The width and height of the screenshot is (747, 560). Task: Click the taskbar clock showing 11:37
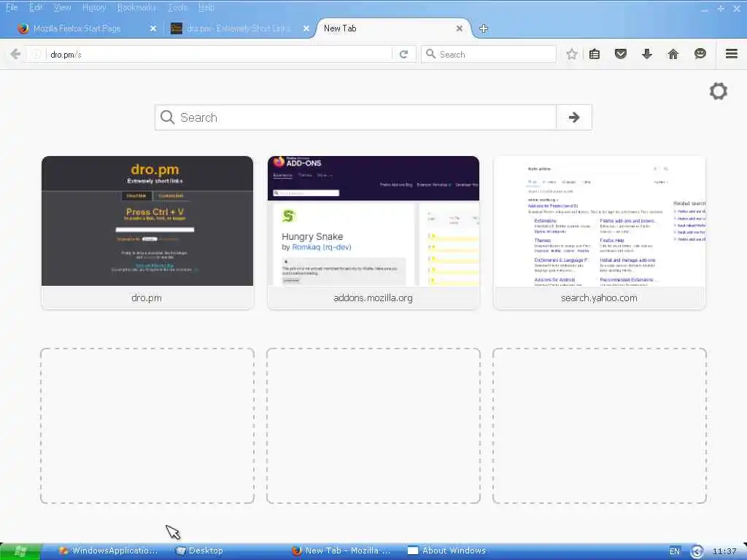[724, 551]
